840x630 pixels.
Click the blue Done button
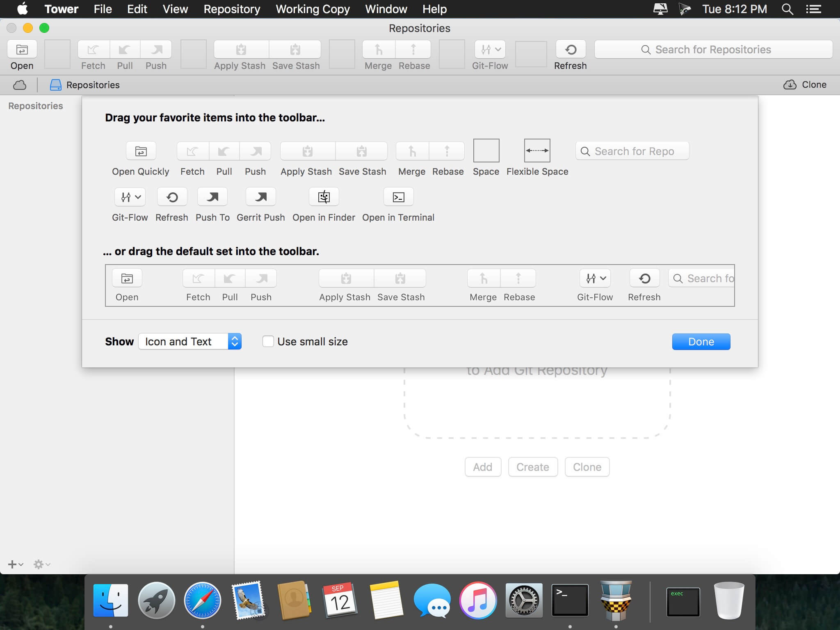(x=701, y=342)
